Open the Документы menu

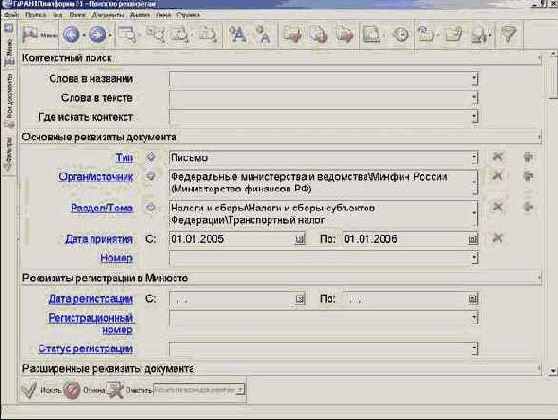point(107,15)
